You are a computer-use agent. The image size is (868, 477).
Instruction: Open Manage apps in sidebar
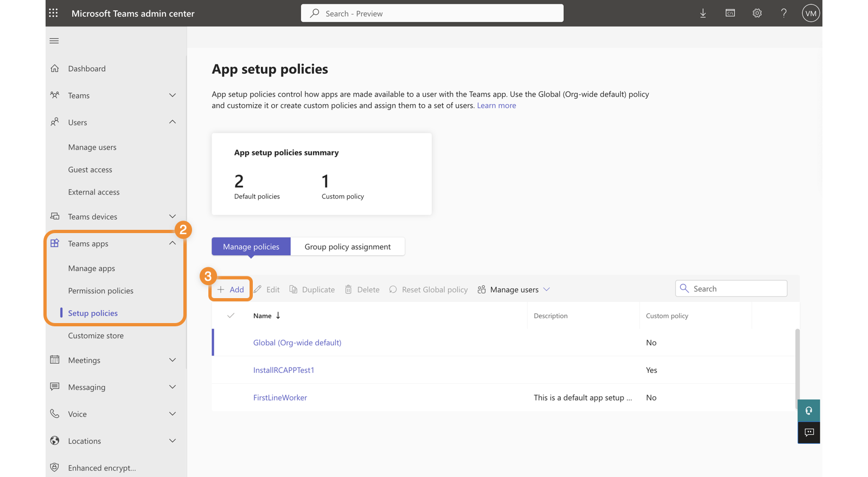coord(92,268)
